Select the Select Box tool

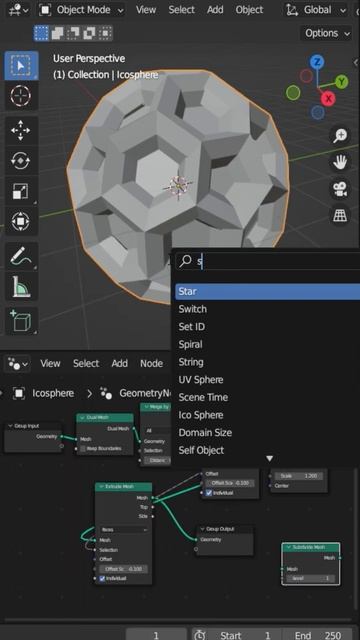pos(21,66)
